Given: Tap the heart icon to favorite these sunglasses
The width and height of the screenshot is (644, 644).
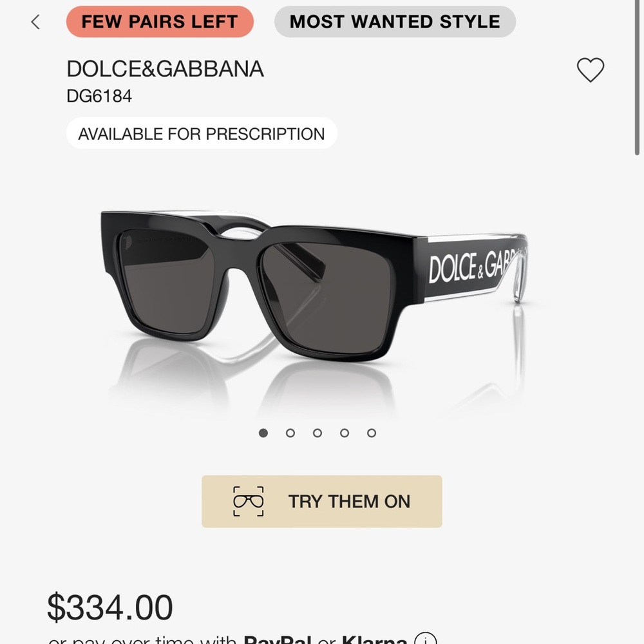Looking at the screenshot, I should [591, 70].
